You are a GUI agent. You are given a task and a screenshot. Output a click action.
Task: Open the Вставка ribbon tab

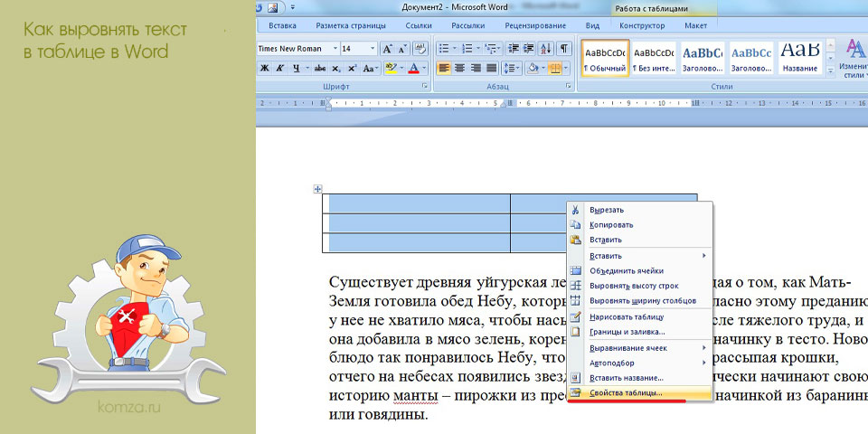(282, 25)
